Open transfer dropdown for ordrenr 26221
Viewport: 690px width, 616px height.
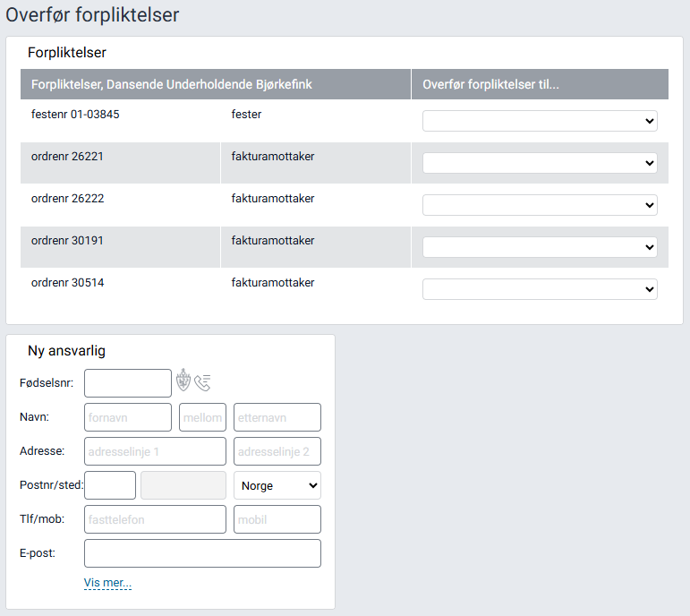(x=540, y=163)
